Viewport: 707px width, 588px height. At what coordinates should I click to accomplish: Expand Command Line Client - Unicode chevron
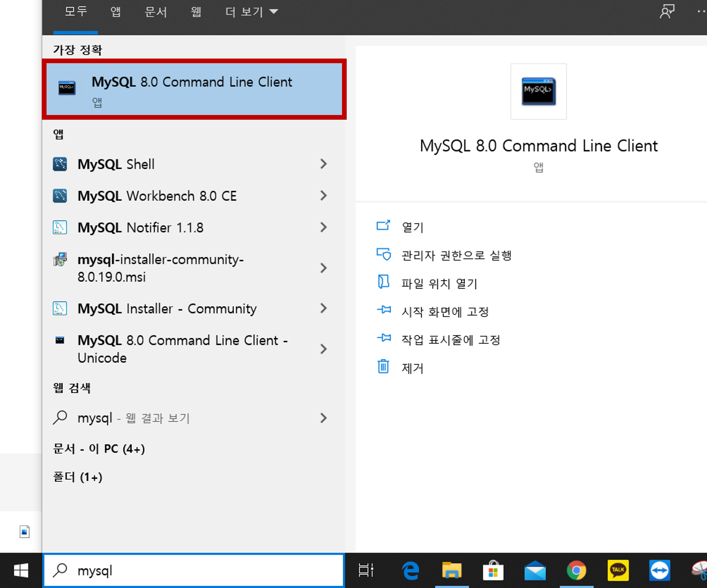pos(323,349)
